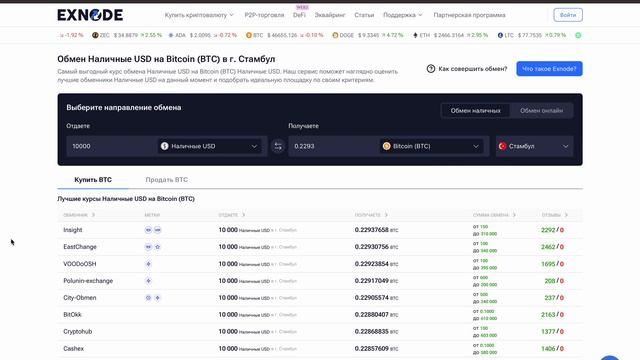Screen dimensions: 640x360
Task: Focus the Получаете amount field with 0.2293
Action: click(333, 146)
